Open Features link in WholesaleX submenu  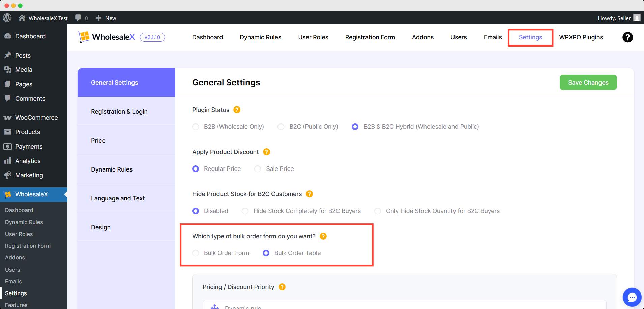click(16, 305)
